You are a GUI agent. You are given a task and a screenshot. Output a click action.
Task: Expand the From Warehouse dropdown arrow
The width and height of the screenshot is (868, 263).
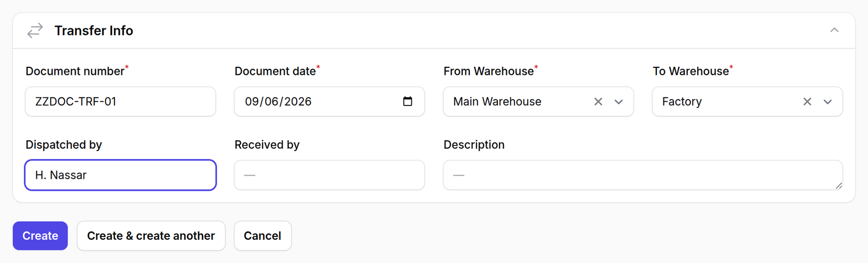618,102
